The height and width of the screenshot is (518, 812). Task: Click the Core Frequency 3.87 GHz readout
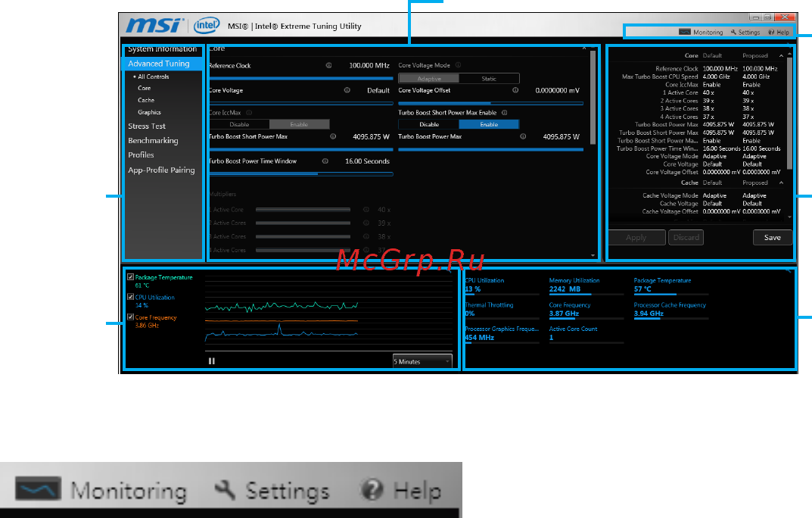tap(586, 310)
